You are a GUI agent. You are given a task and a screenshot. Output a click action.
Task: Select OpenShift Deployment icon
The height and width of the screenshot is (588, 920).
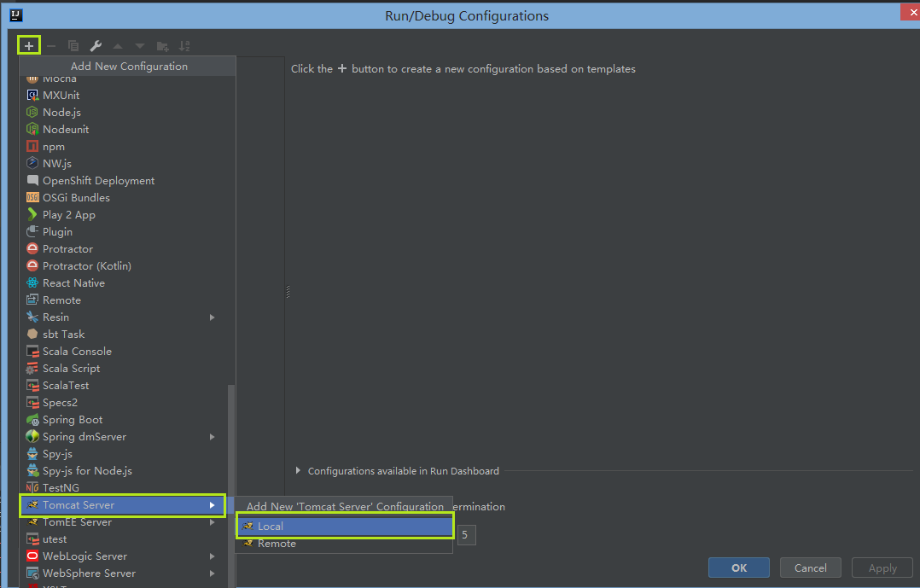32,180
